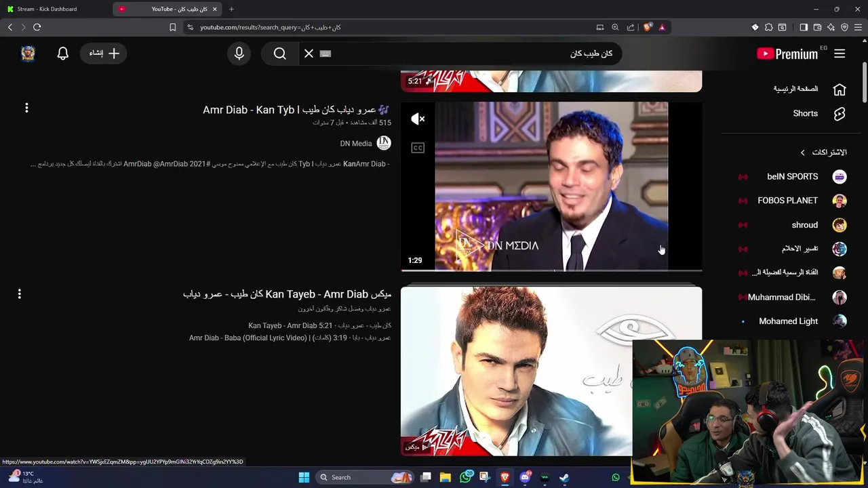Open the DN Media channel avatar
Viewport: 868px width, 488px height.
click(x=384, y=143)
